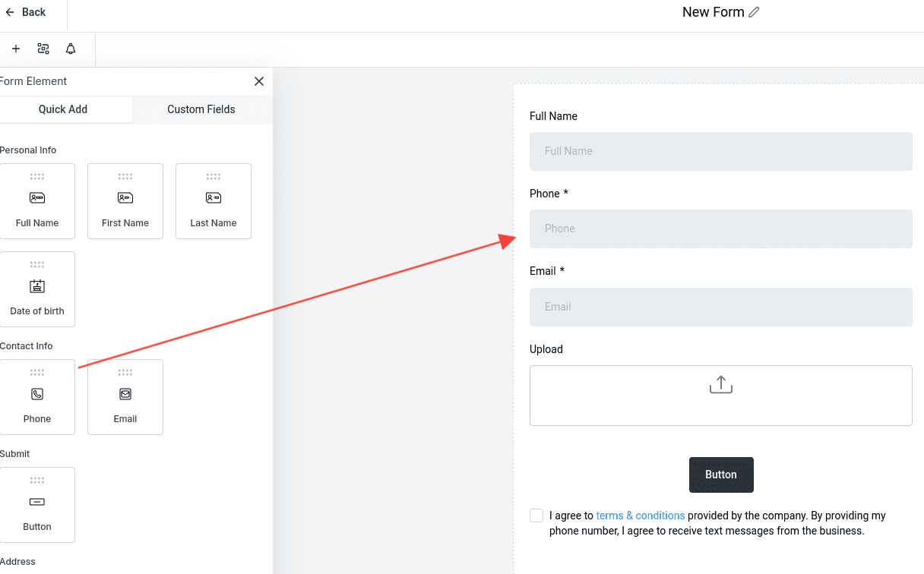This screenshot has height=574, width=924.
Task: Open notifications via the bell icon
Action: point(70,48)
